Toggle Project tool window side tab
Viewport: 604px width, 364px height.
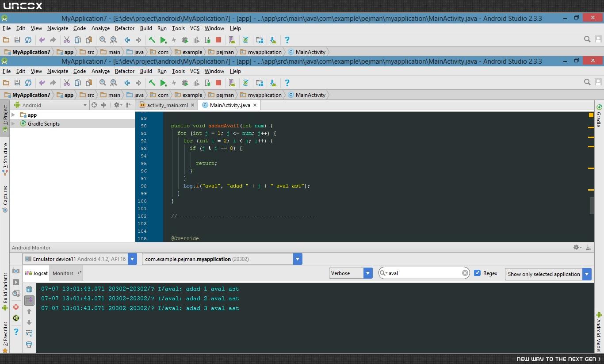tap(5, 119)
